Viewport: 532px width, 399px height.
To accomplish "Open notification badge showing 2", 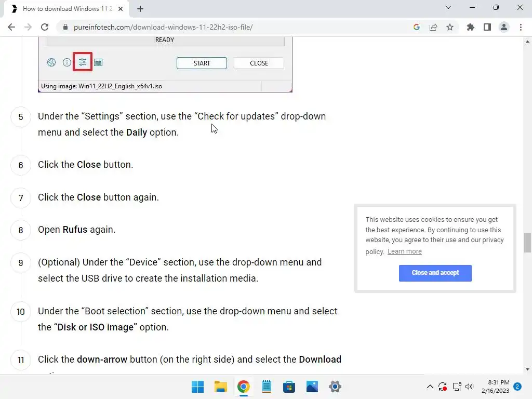I will point(517,387).
